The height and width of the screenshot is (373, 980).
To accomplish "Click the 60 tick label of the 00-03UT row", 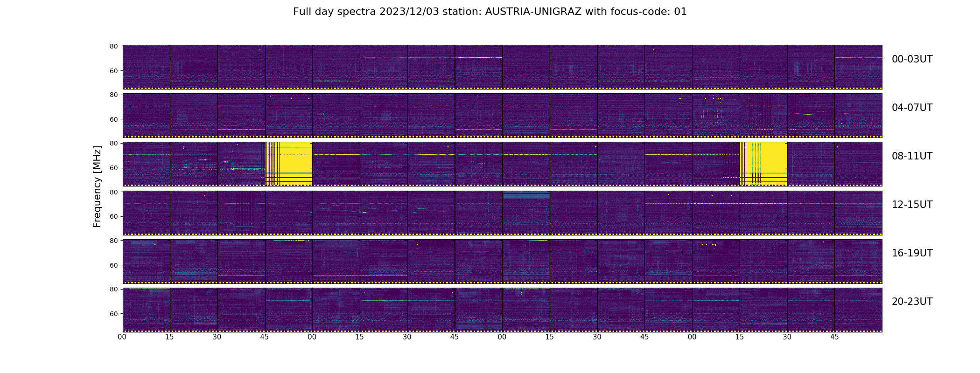I will tap(113, 71).
